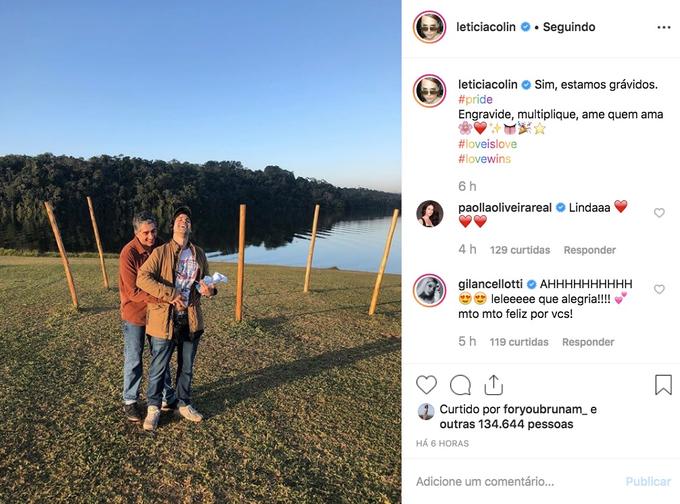This screenshot has width=680, height=504.
Task: Open gilancellotti's profile picture
Action: coord(429,290)
